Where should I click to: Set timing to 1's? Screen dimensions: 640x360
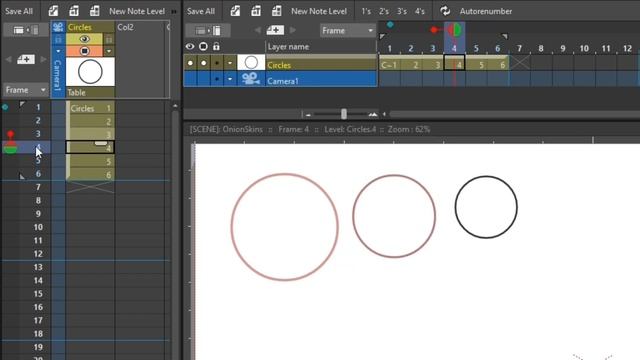pos(366,11)
